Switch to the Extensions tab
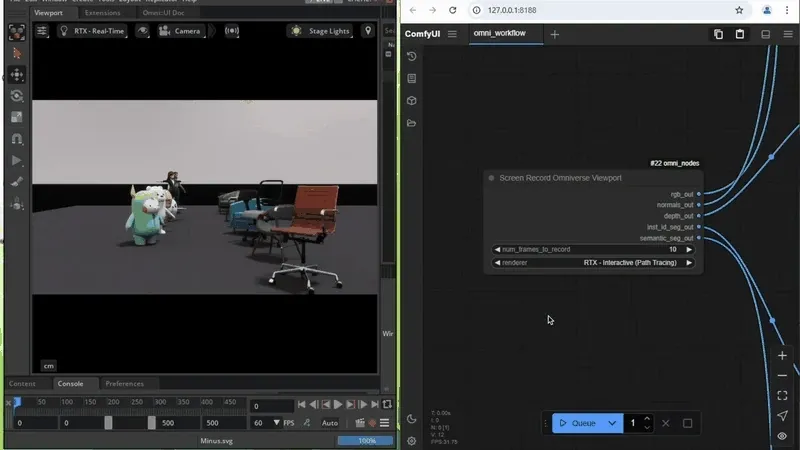The height and width of the screenshot is (450, 800). click(x=102, y=13)
